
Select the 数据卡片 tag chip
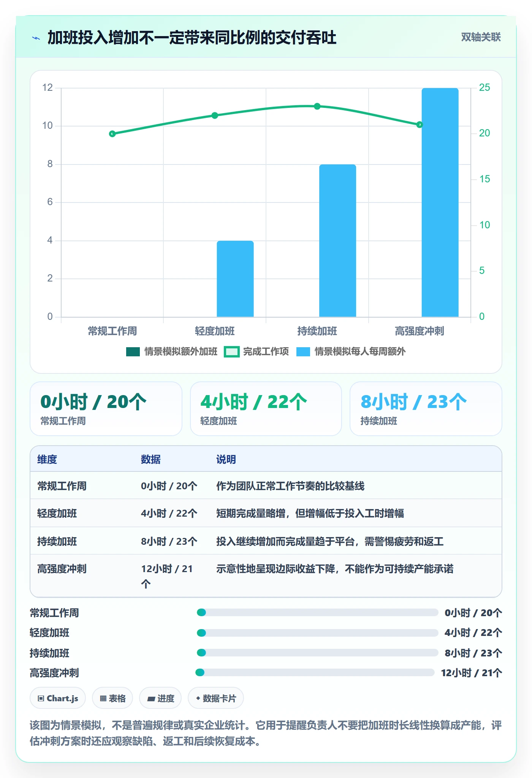tap(216, 698)
